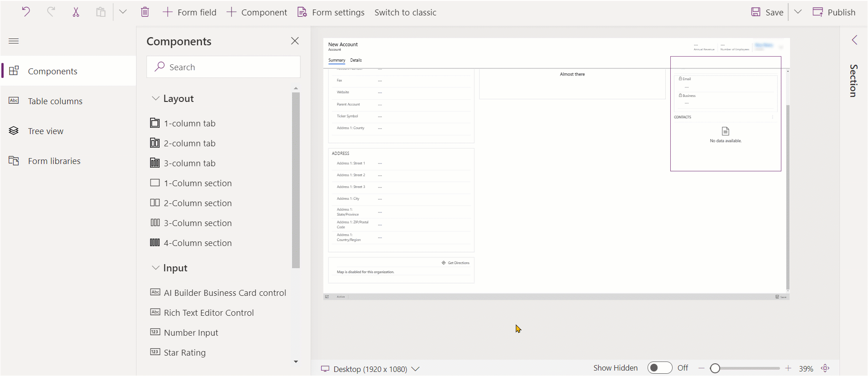Add a 2-column tab

click(183, 143)
